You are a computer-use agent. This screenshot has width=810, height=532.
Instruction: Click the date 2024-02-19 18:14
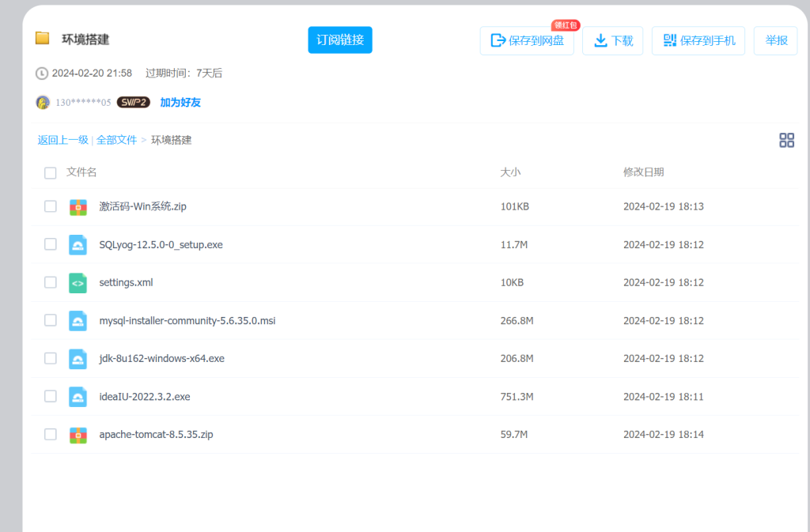[x=664, y=435]
